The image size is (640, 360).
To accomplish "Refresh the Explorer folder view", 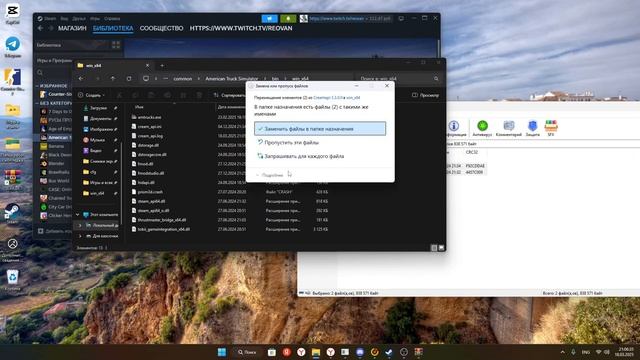I will [129, 78].
